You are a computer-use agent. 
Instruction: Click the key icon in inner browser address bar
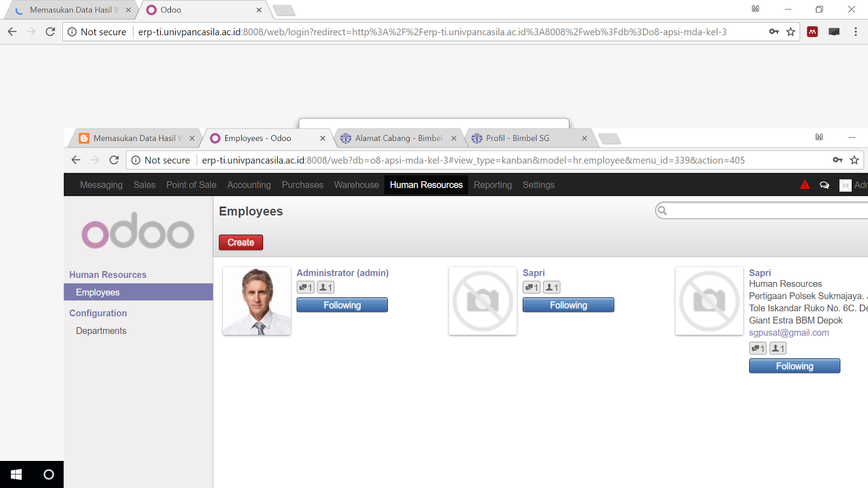(x=838, y=160)
